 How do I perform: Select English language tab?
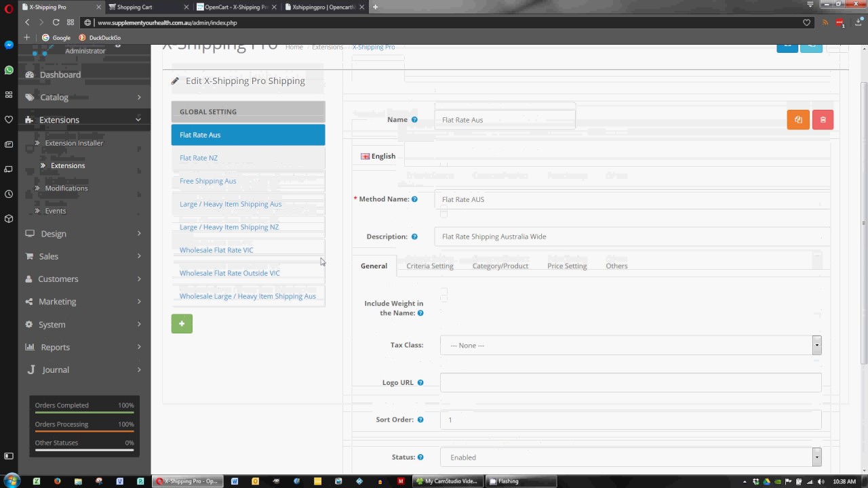pos(378,156)
